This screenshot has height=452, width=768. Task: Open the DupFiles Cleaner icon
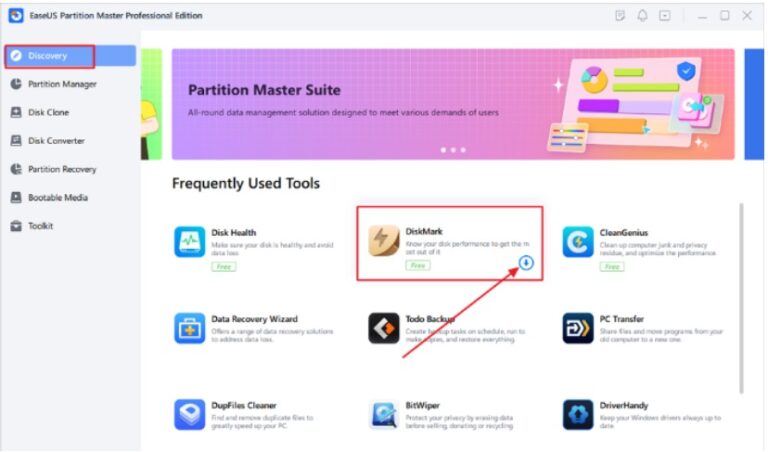click(190, 414)
